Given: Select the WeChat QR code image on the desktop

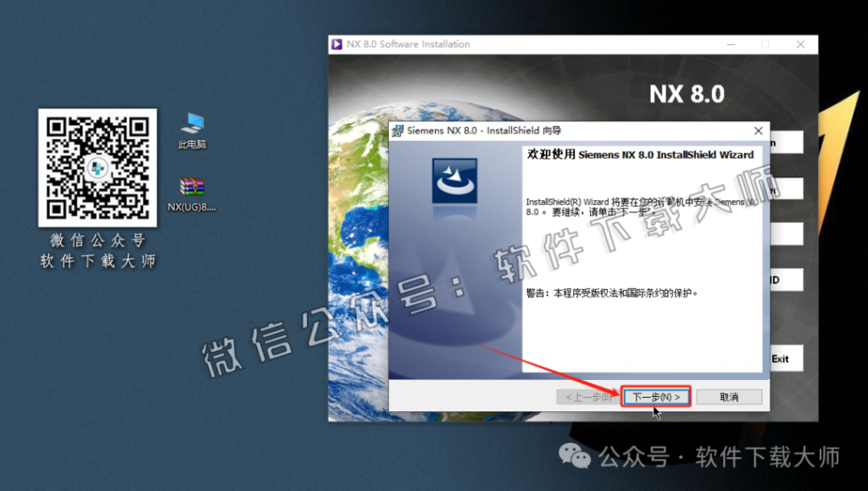Looking at the screenshot, I should [x=97, y=166].
